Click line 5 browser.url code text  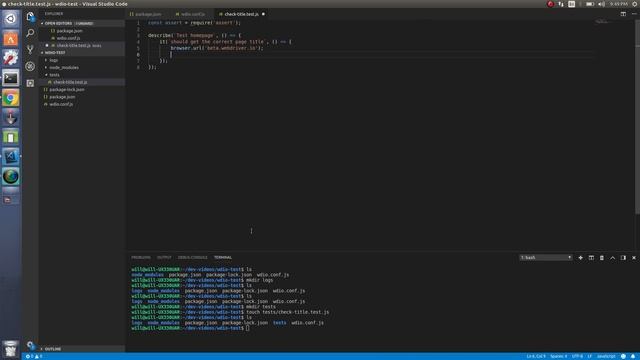click(x=217, y=48)
